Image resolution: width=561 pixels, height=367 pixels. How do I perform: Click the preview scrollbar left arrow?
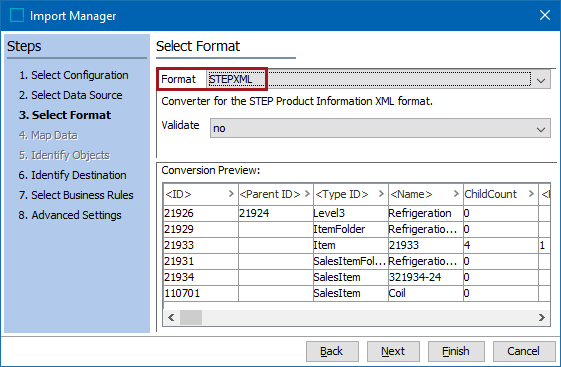tap(171, 317)
